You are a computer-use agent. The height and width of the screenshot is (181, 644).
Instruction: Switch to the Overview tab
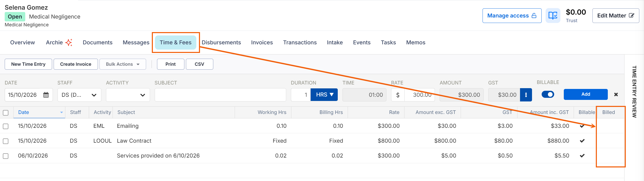tap(22, 43)
